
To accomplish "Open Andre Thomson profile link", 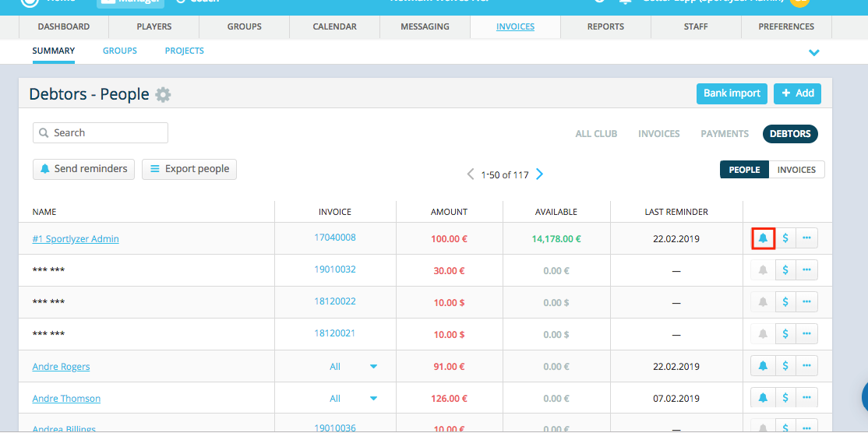I will (66, 399).
